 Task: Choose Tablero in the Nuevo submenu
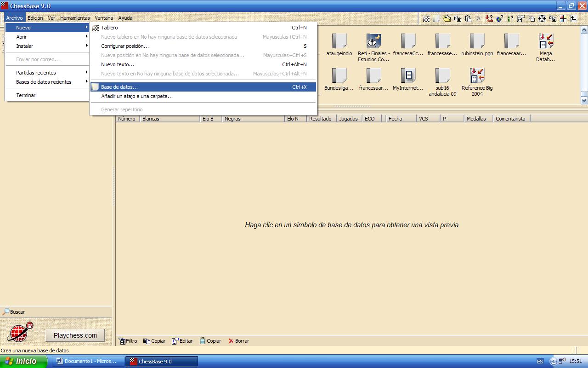(203, 28)
